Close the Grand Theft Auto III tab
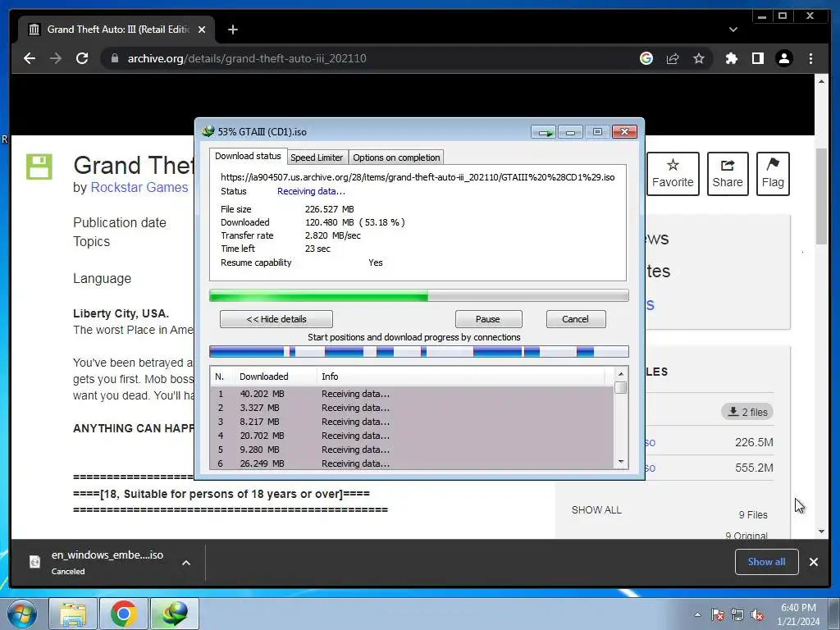The width and height of the screenshot is (840, 630). [202, 30]
